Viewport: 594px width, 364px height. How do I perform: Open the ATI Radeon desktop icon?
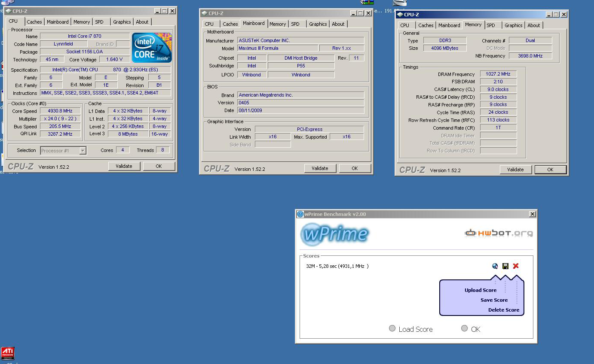[7, 353]
